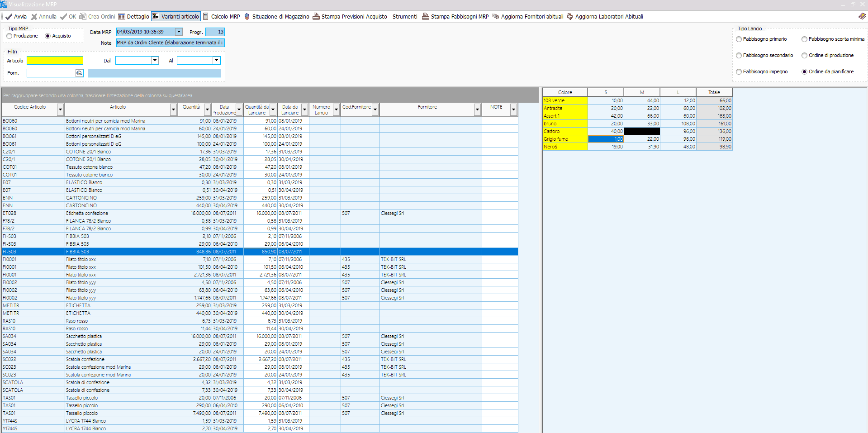Open the NOTE column filter arrow
Viewport: 868px width, 433px height.
[514, 109]
